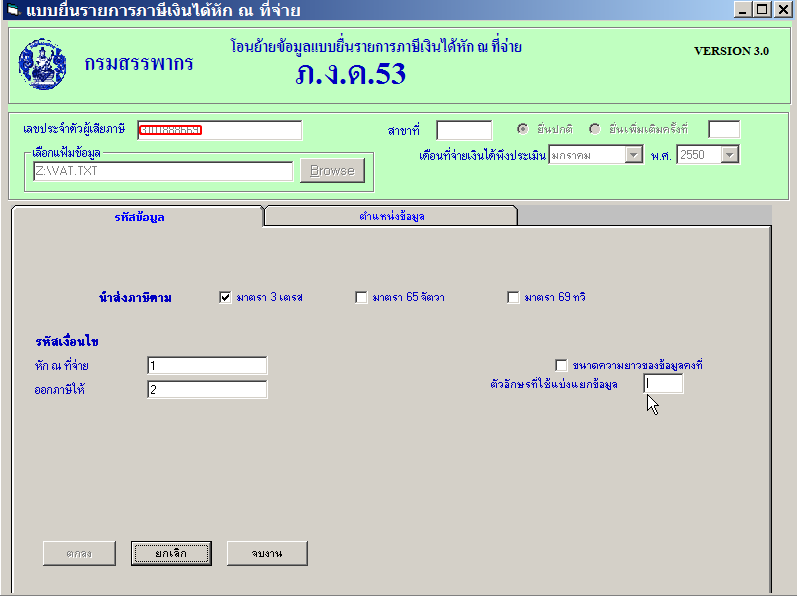
Task: Choose the ยื่นเพิ่มเติมครั้งที่ radio button
Action: pos(595,129)
